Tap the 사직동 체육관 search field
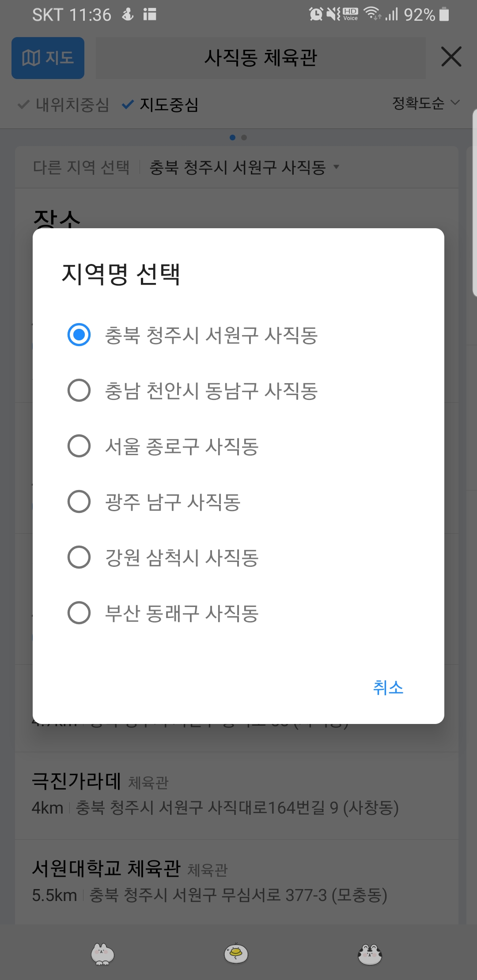This screenshot has width=477, height=980. click(261, 58)
